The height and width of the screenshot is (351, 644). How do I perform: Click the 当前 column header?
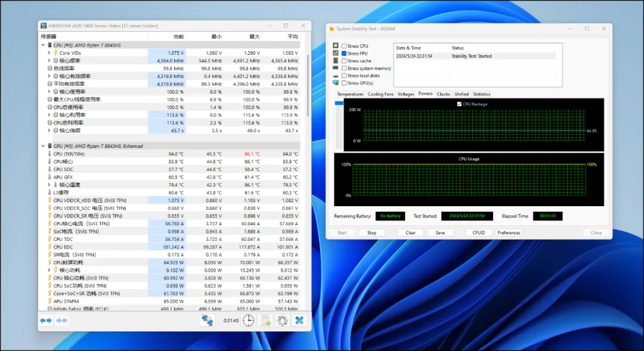tap(166, 36)
